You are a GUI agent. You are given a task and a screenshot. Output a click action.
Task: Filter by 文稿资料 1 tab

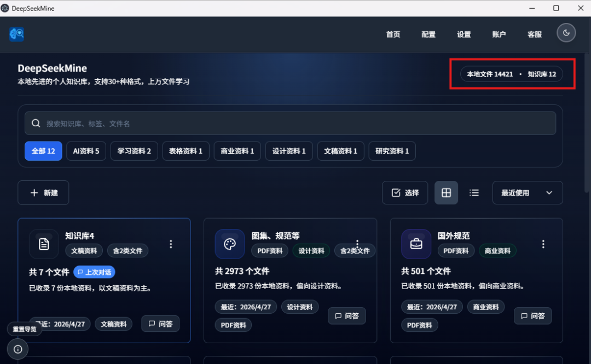pyautogui.click(x=341, y=151)
